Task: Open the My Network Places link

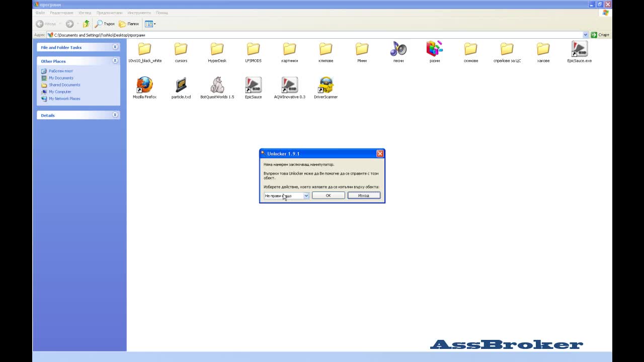Action: [64, 99]
